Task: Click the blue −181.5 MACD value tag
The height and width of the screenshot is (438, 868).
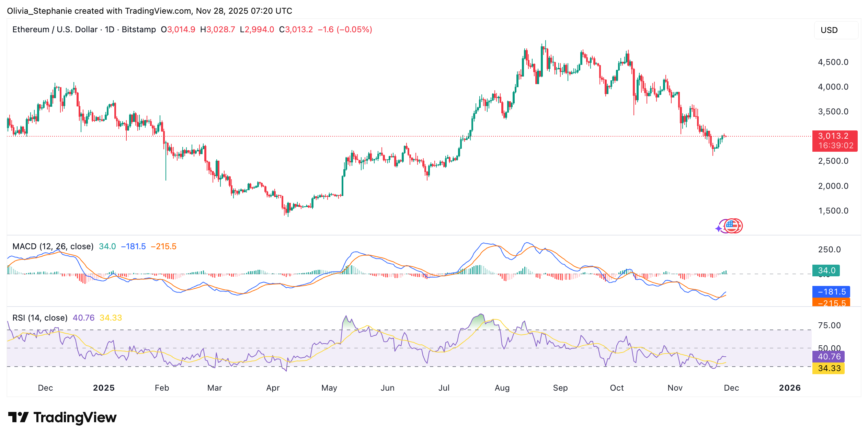Action: click(x=831, y=292)
